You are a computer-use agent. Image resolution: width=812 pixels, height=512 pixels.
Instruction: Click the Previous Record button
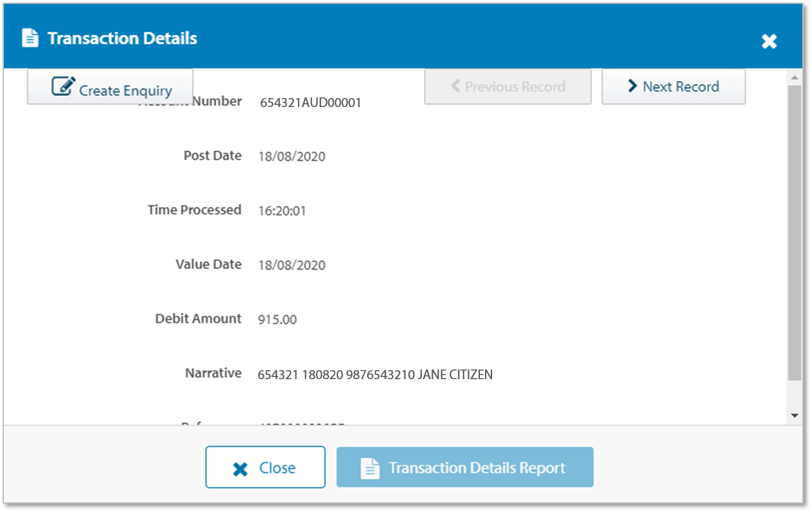tap(508, 87)
